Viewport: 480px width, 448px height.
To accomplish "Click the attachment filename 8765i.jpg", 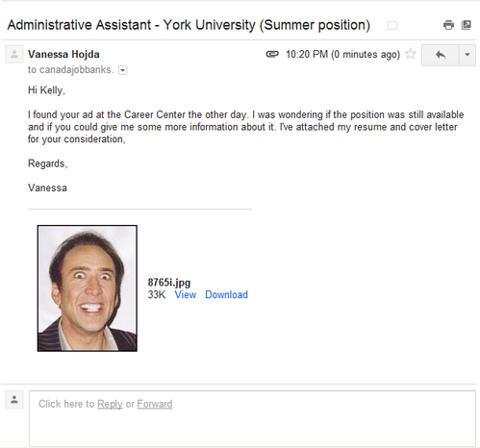I will coord(169,283).
